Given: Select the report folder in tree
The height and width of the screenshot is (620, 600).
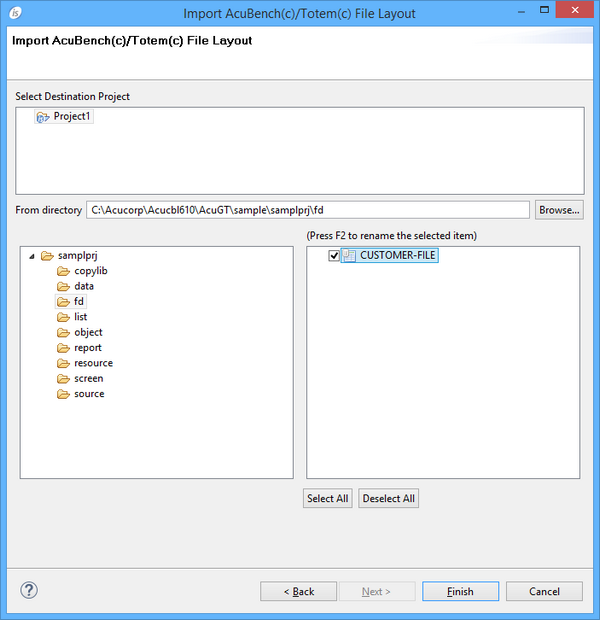Looking at the screenshot, I should pos(87,348).
